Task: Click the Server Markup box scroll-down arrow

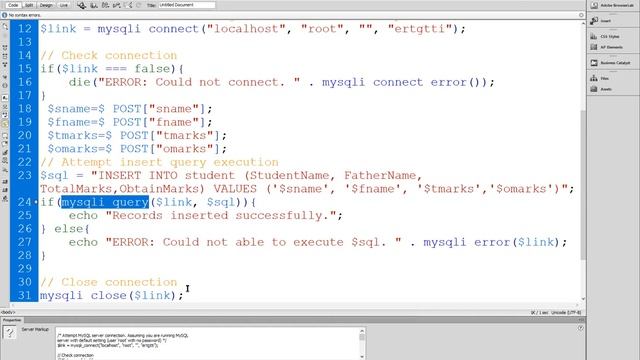Action: (x=362, y=357)
